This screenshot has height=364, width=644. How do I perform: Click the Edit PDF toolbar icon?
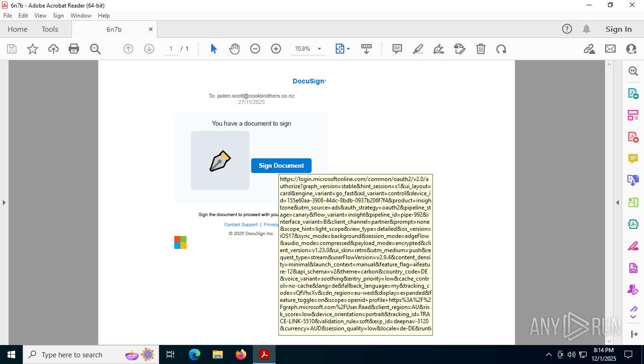click(x=460, y=49)
